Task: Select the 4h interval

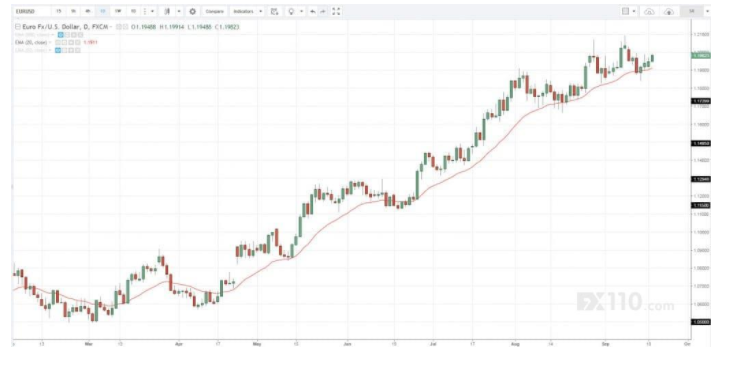Action: click(88, 11)
